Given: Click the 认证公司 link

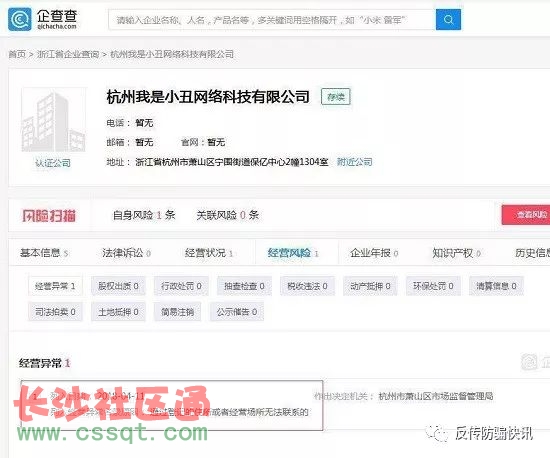Looking at the screenshot, I should (x=53, y=163).
